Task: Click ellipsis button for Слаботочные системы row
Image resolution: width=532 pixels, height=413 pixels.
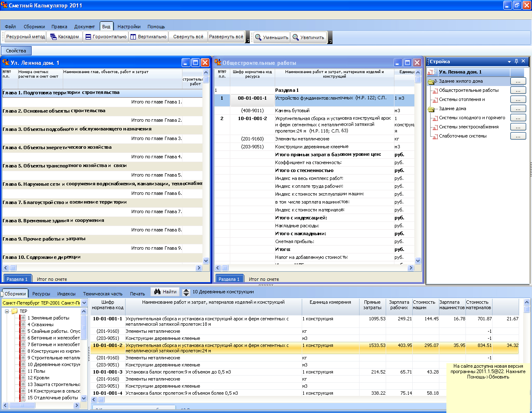Action: coord(518,136)
